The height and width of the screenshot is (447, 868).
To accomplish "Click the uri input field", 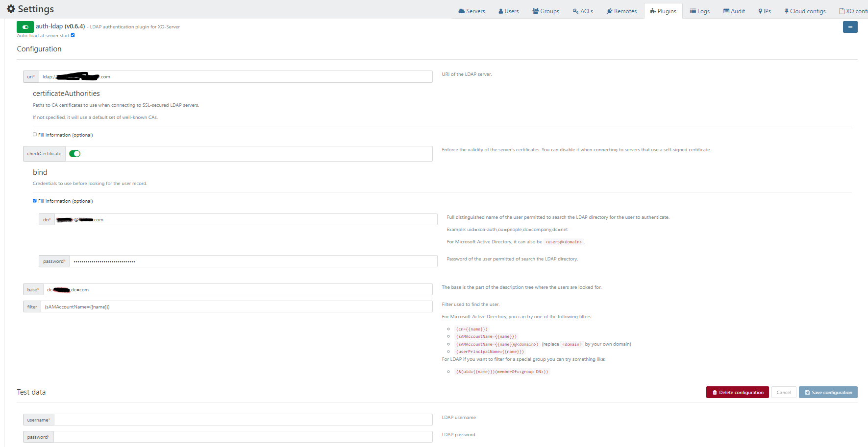I will [236, 77].
